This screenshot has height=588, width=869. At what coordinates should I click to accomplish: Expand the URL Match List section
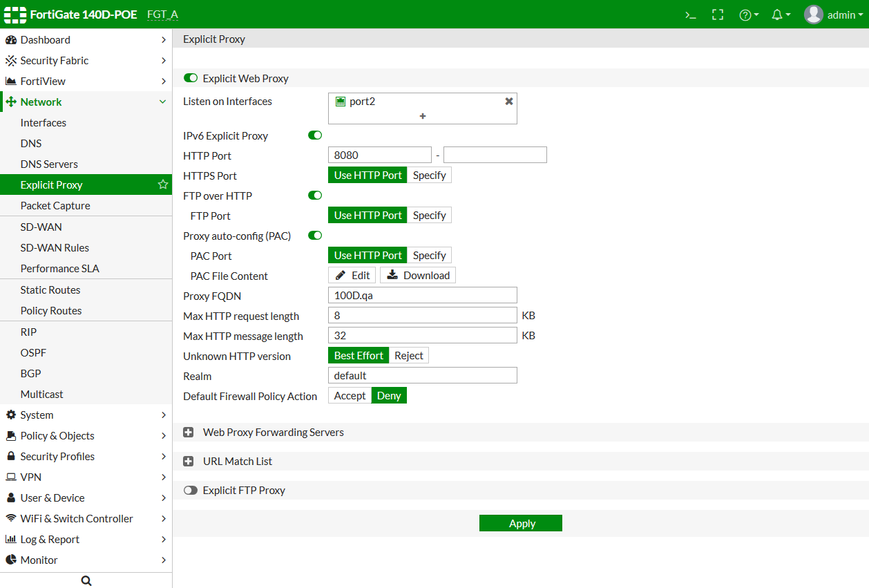click(x=189, y=462)
